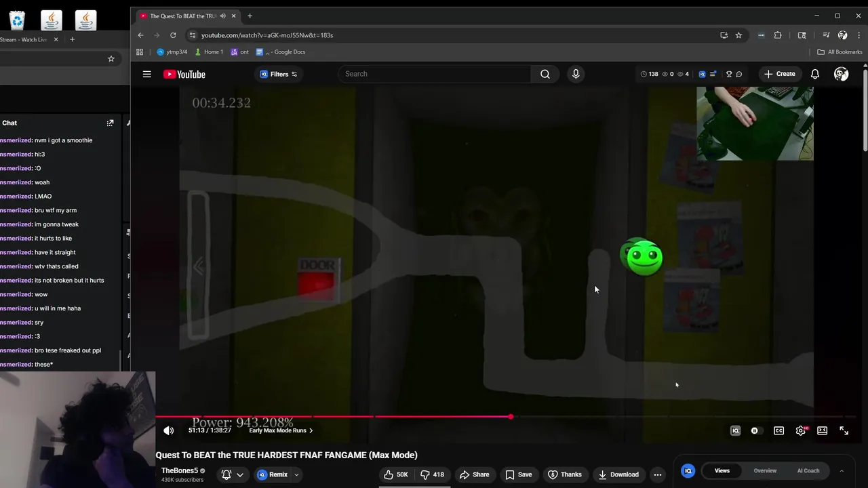
Task: Open YouTube account avatar menu
Action: 841,74
